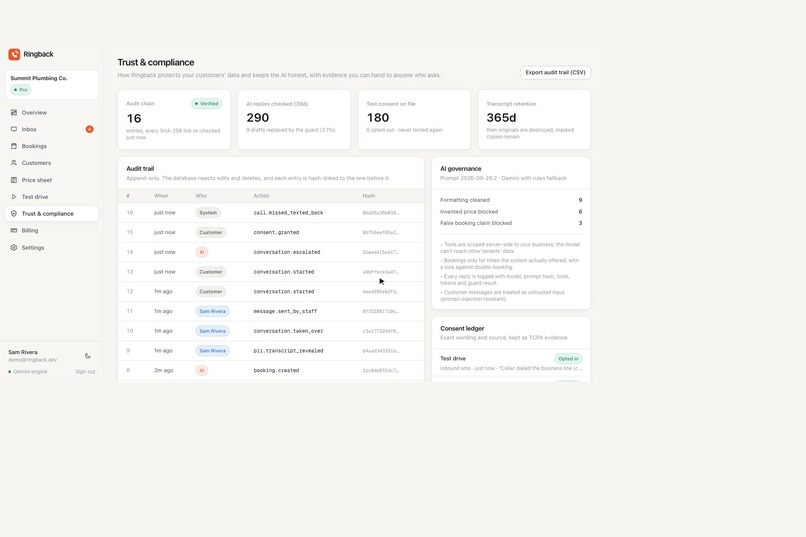Click the Customer badge in row 15
The width and height of the screenshot is (806, 537).
(x=211, y=232)
